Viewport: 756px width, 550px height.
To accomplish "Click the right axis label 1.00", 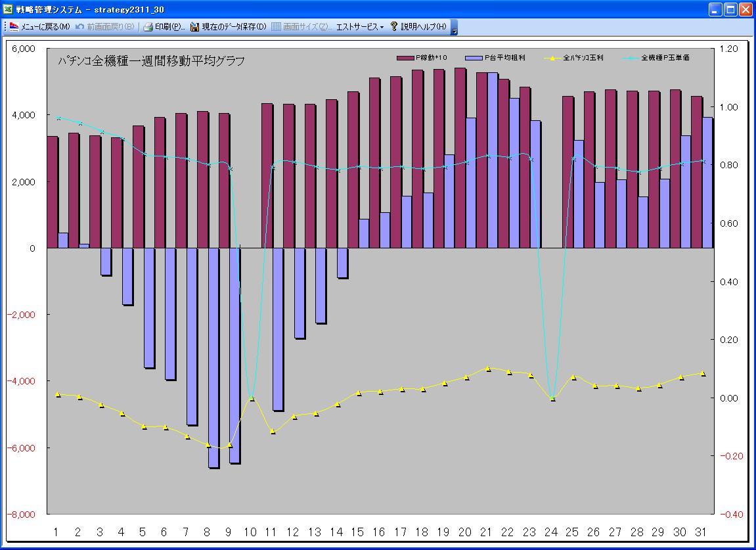I will [728, 107].
